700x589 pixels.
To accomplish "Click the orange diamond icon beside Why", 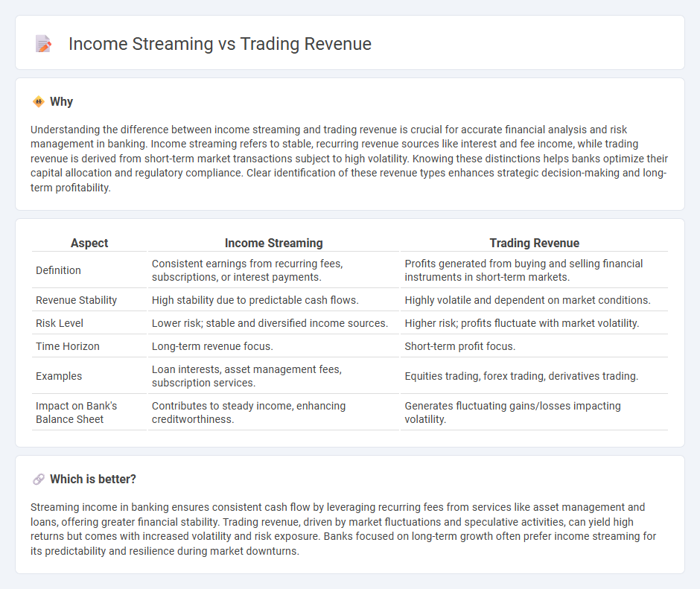I will pyautogui.click(x=39, y=102).
